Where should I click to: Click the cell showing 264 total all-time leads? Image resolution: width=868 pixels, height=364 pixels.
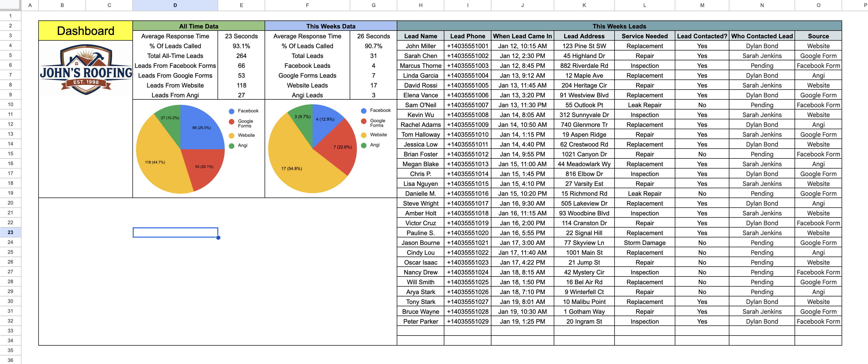pos(241,56)
